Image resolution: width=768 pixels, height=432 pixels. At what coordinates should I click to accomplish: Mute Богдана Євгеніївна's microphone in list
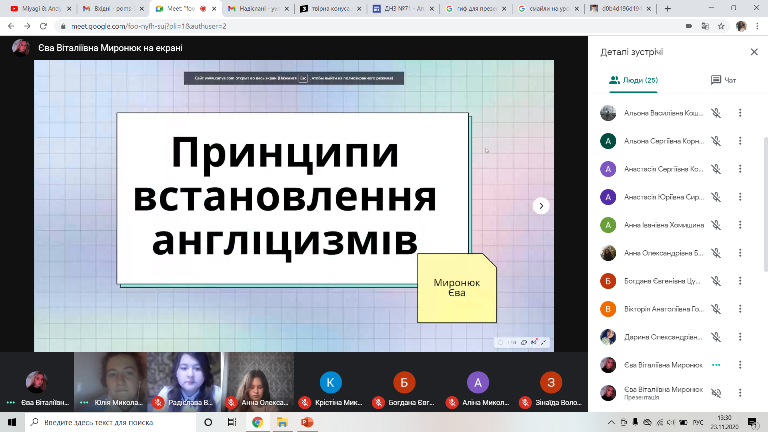[716, 281]
